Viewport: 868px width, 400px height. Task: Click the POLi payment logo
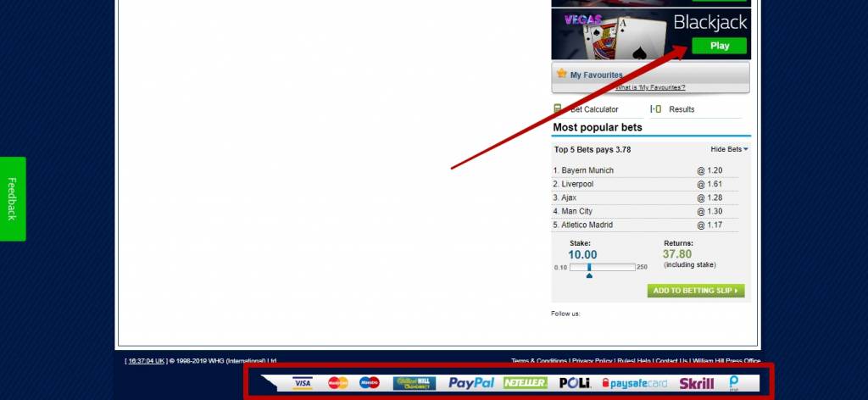(x=576, y=383)
